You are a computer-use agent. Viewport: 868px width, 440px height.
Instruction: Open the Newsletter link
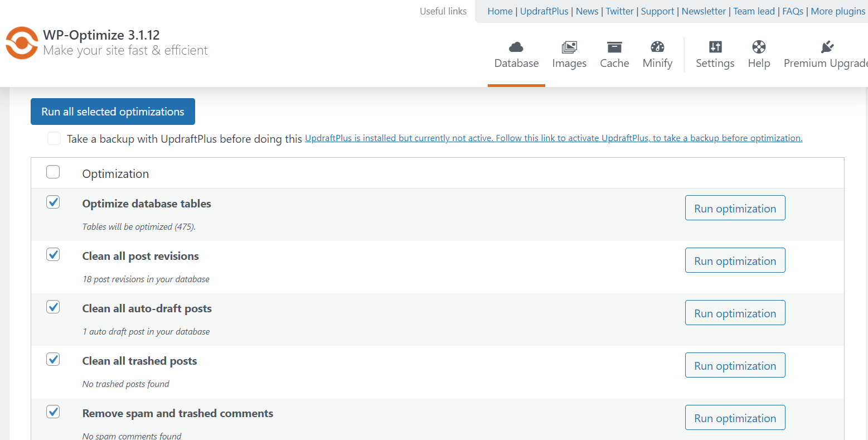pos(704,11)
